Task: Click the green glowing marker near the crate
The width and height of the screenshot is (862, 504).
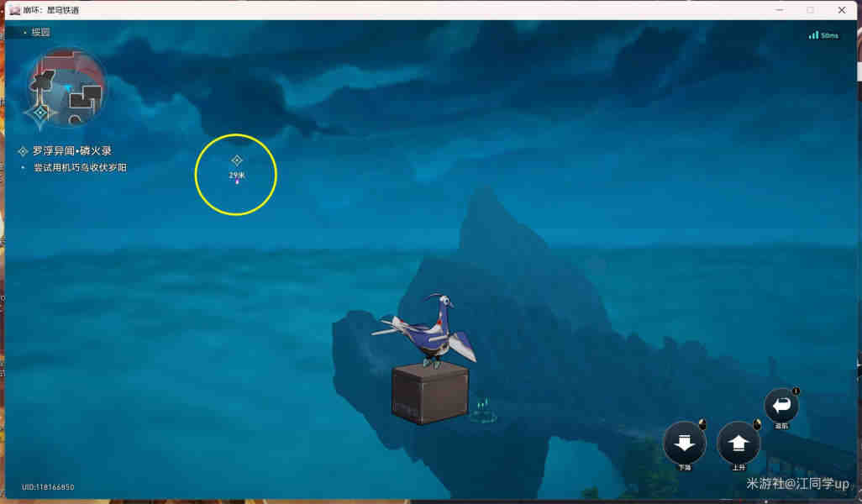Action: [x=482, y=410]
